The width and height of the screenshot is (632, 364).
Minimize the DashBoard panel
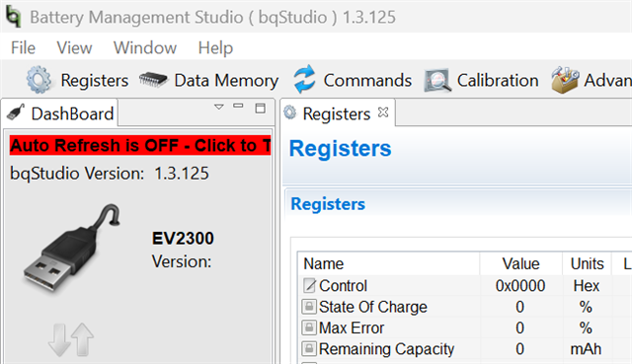238,106
